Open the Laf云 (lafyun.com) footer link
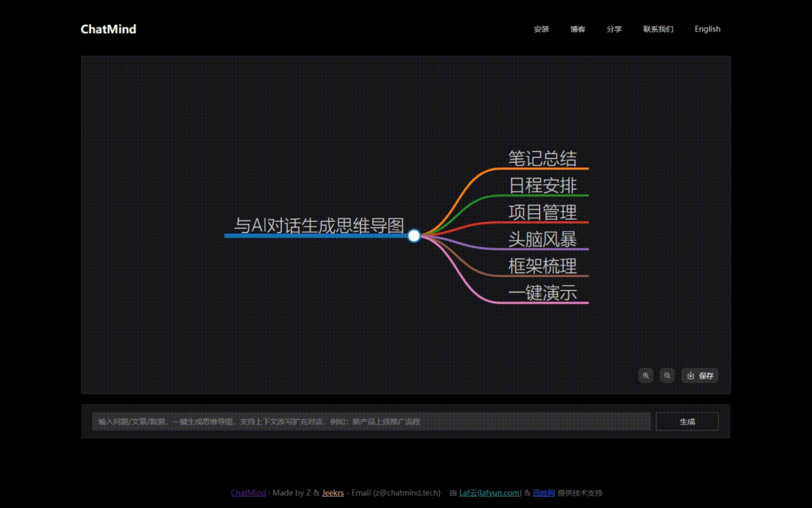This screenshot has height=508, width=812. [x=489, y=493]
